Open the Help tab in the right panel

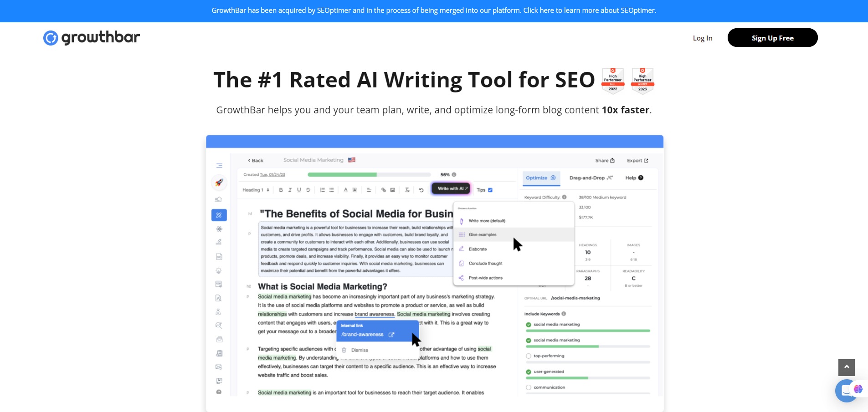coord(634,178)
